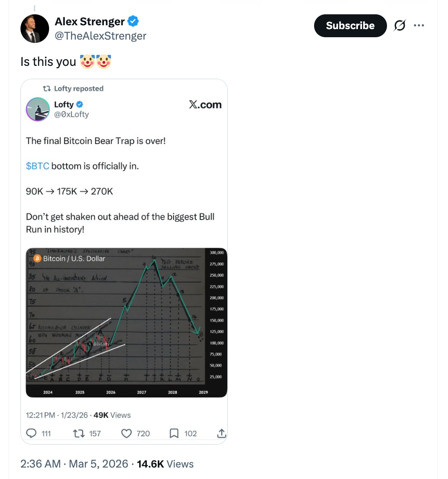Click the Subscribe button

point(350,26)
